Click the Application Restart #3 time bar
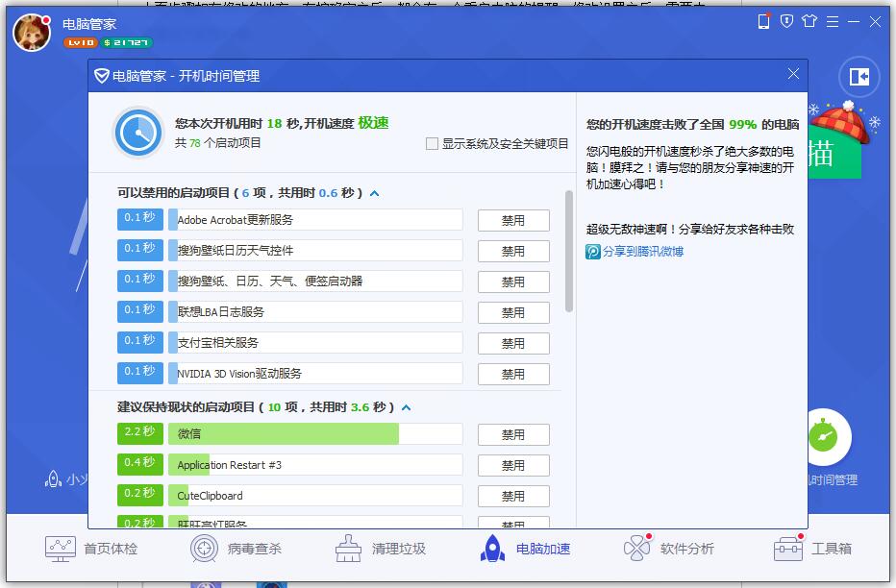Screen dimensions: 896x588 click(315, 465)
